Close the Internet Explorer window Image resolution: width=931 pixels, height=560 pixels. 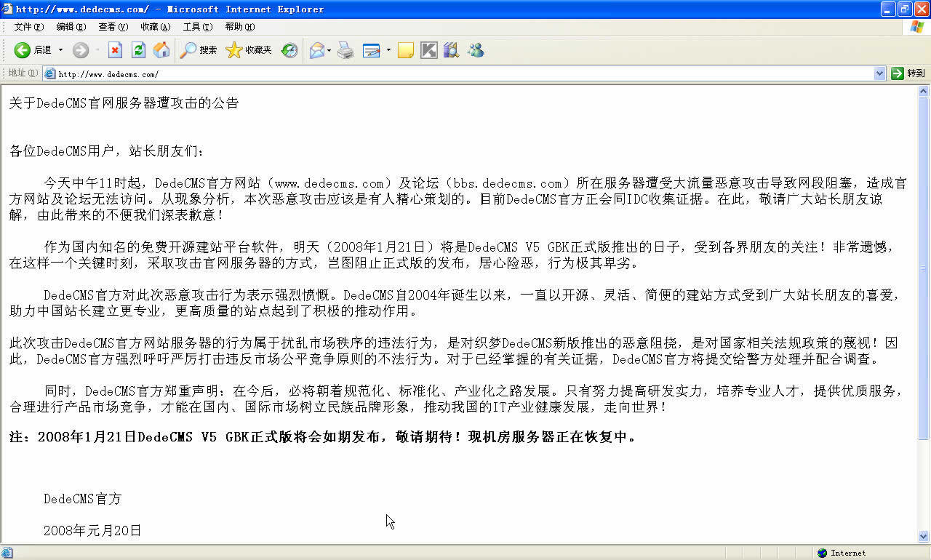click(921, 9)
